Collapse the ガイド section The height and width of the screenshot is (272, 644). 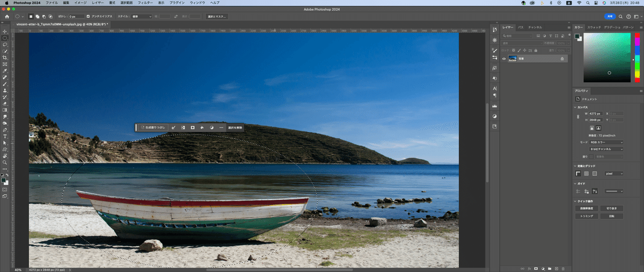[x=575, y=183]
